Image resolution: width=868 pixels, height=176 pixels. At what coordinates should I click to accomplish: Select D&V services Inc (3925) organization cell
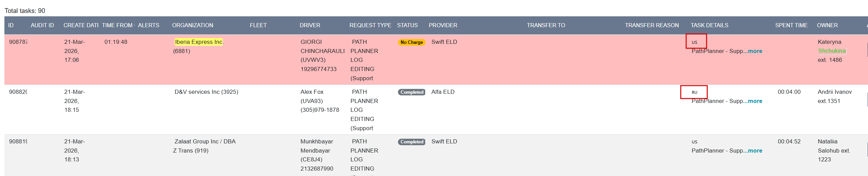coord(206,92)
